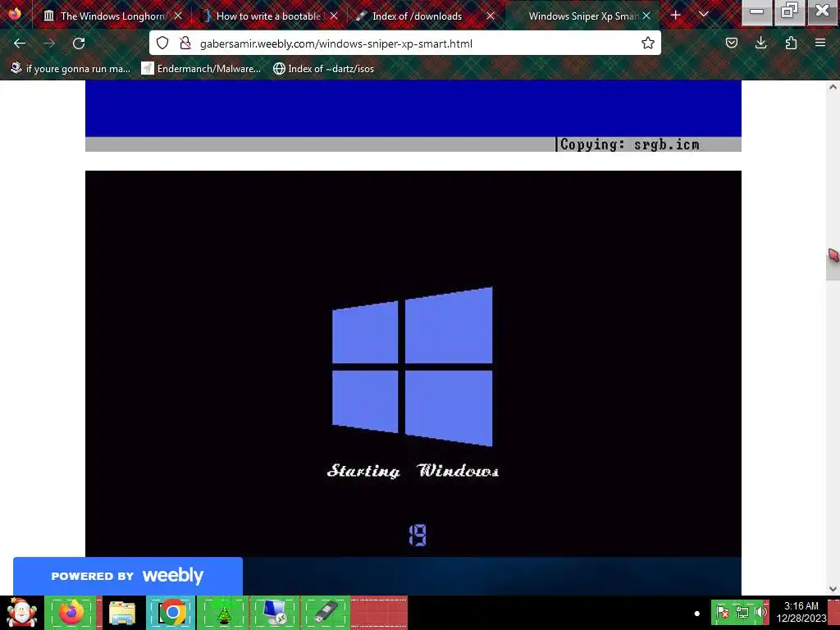Open the extensions puzzle-piece menu
Image resolution: width=840 pixels, height=630 pixels.
tap(791, 43)
